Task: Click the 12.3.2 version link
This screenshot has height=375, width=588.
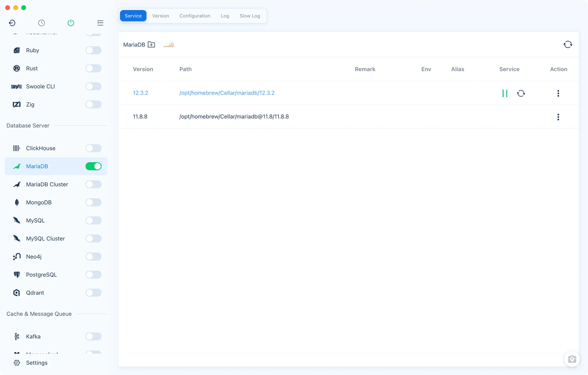Action: [x=140, y=93]
